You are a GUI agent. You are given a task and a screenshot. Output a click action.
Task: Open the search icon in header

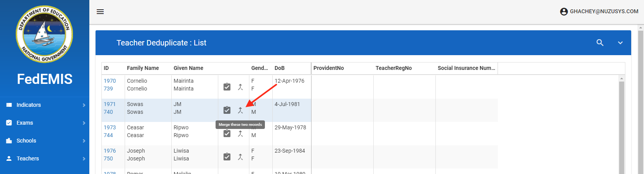click(600, 43)
